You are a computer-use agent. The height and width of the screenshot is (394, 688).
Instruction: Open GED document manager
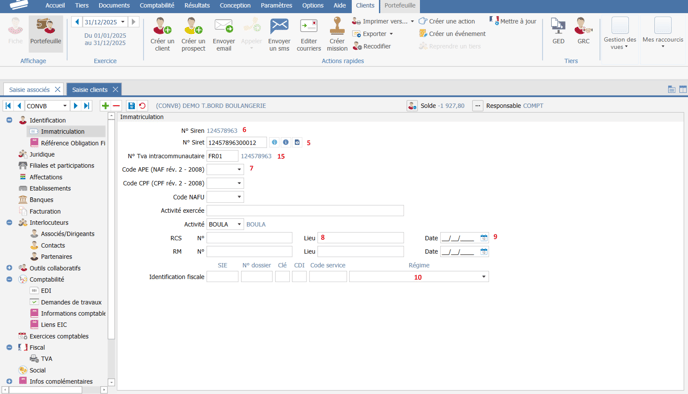coord(558,31)
